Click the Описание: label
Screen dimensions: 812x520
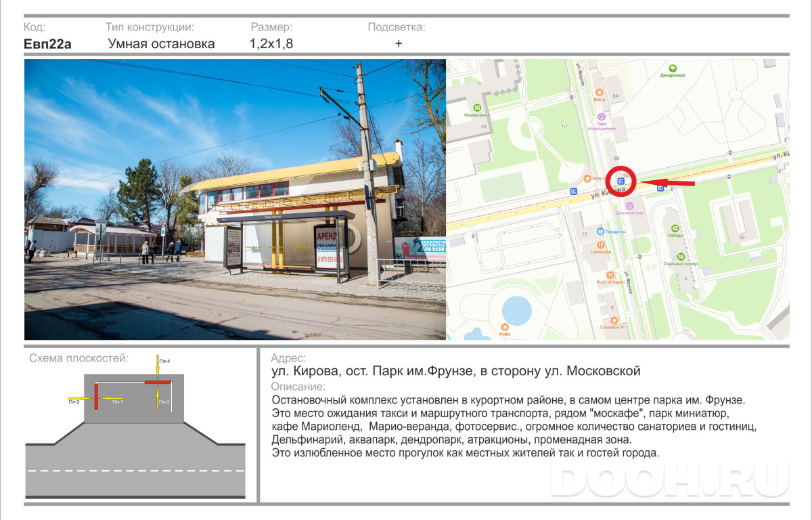point(298,387)
